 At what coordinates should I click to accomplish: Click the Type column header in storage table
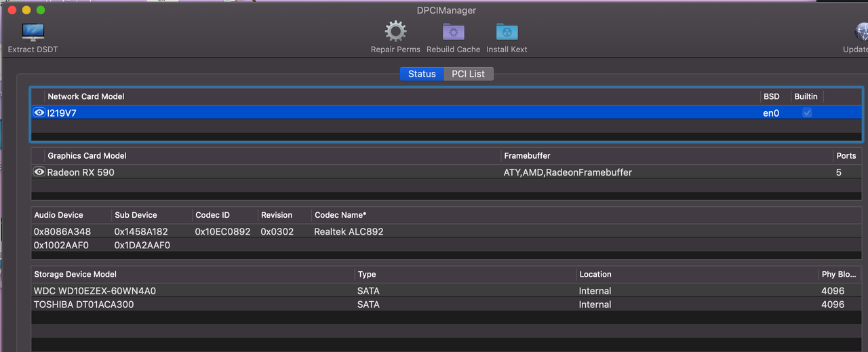367,275
